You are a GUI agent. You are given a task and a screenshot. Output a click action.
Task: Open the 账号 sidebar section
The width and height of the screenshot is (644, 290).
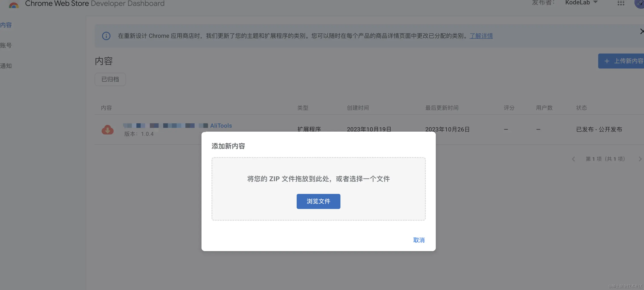pyautogui.click(x=6, y=45)
